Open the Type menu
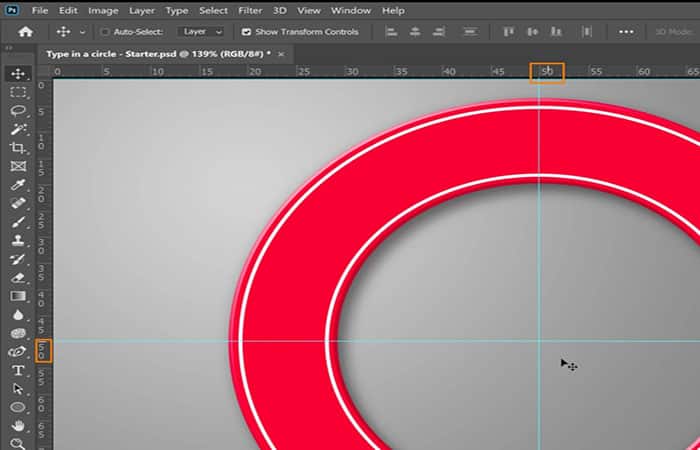Screen dimensions: 700x450 click(177, 10)
